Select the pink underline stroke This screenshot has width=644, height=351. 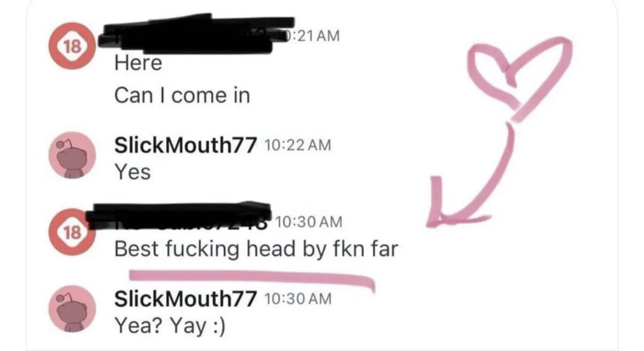click(252, 280)
